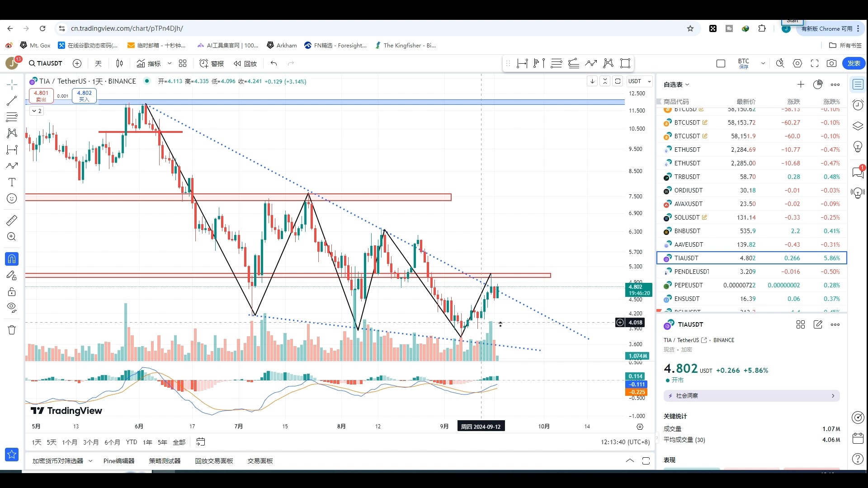Viewport: 868px width, 488px height.
Task: Select the 全部 date range
Action: [179, 442]
